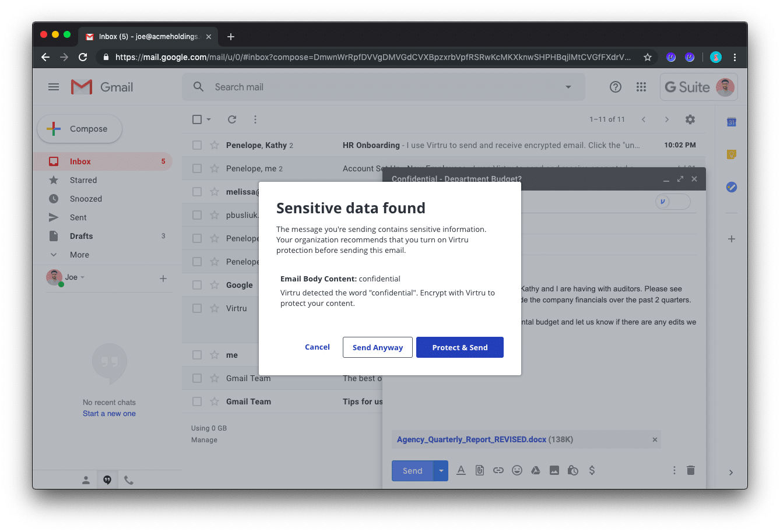Star the message from Virtru
This screenshot has height=532, width=780.
213,308
